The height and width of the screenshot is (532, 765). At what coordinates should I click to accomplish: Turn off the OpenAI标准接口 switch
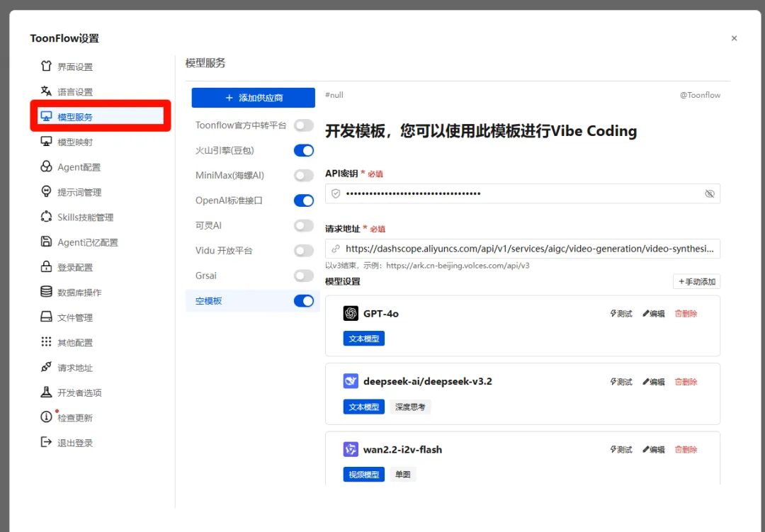click(x=303, y=200)
